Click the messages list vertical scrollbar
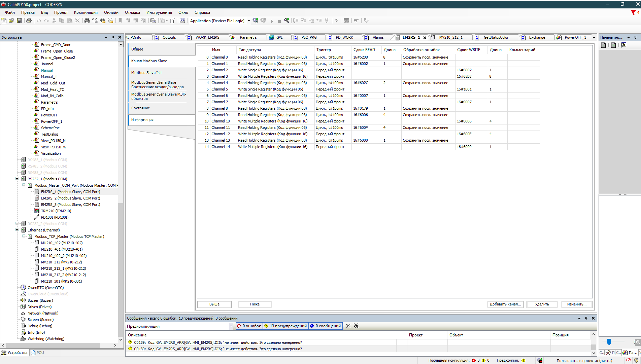 (x=594, y=347)
